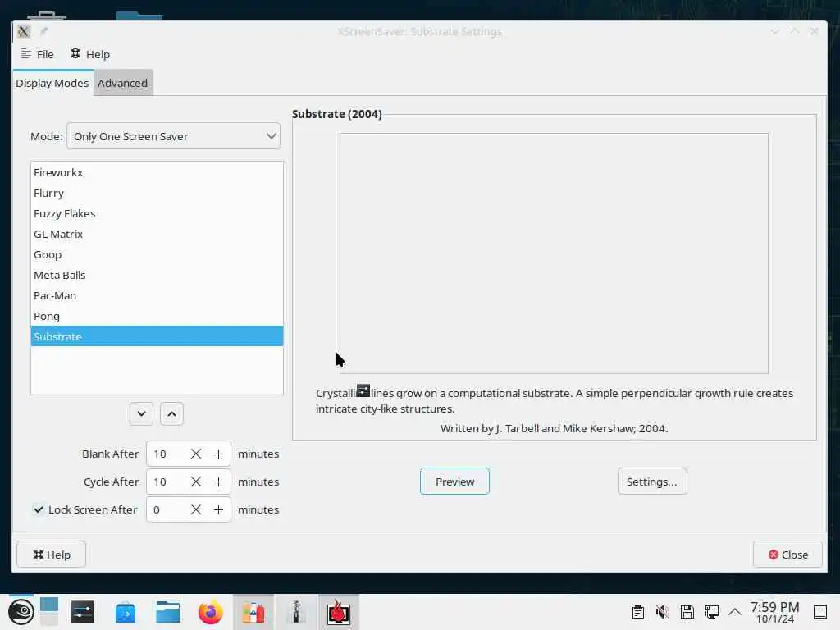Click the muted volume tray icon
The width and height of the screenshot is (840, 630).
663,612
